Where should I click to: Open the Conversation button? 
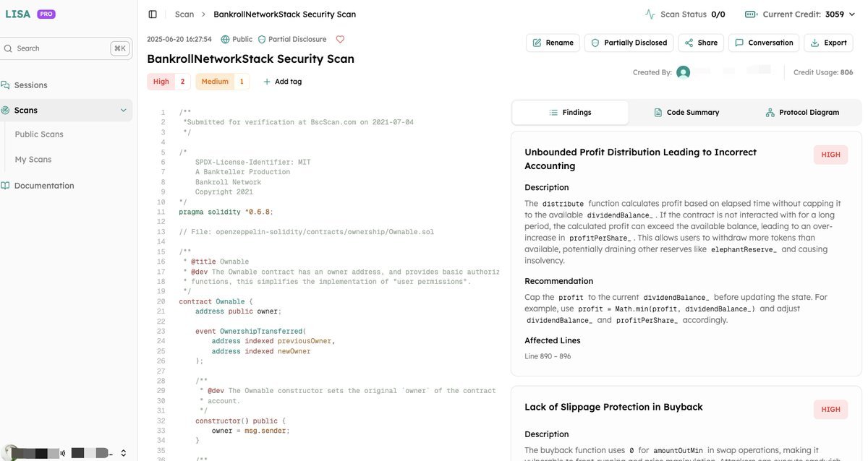coord(764,43)
